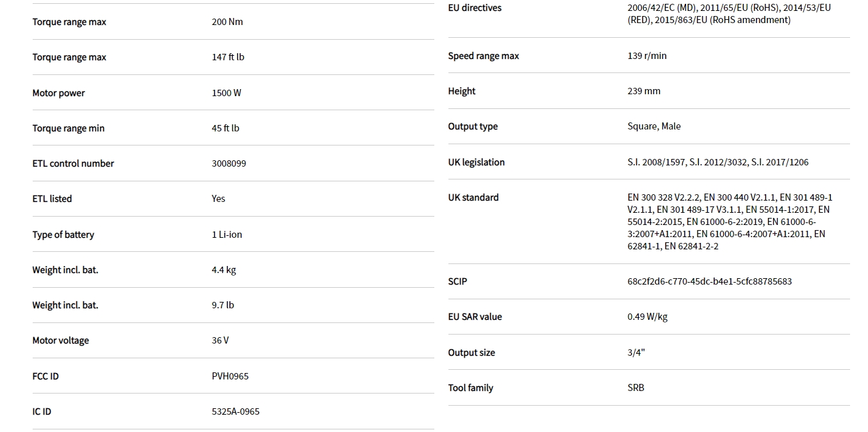The height and width of the screenshot is (432, 868).
Task: Click the 139 r/min speed value
Action: coord(647,56)
